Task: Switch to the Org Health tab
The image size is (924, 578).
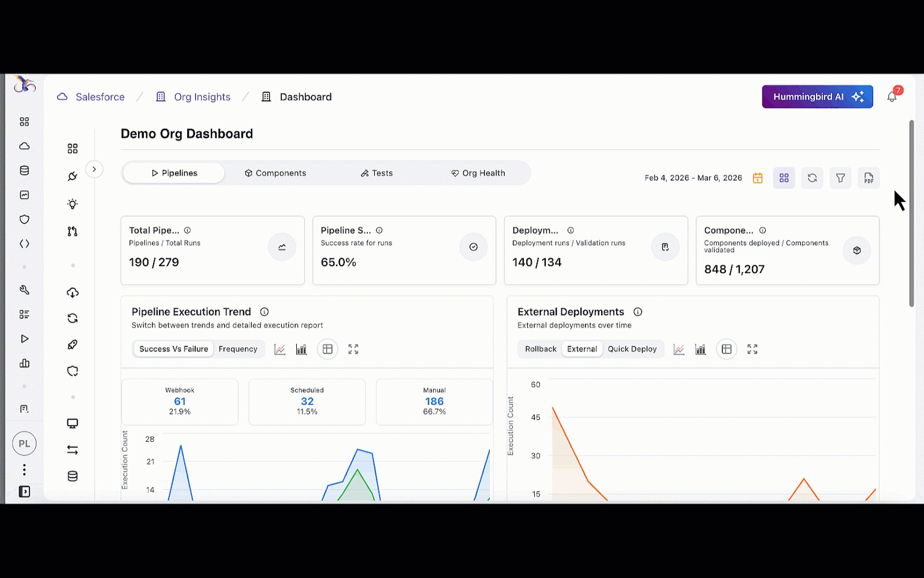Action: pyautogui.click(x=478, y=173)
